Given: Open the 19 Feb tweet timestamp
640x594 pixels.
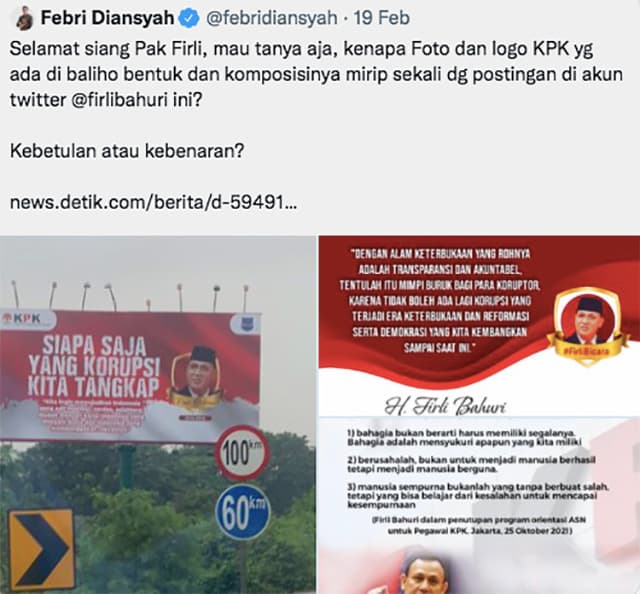Looking at the screenshot, I should tap(381, 18).
